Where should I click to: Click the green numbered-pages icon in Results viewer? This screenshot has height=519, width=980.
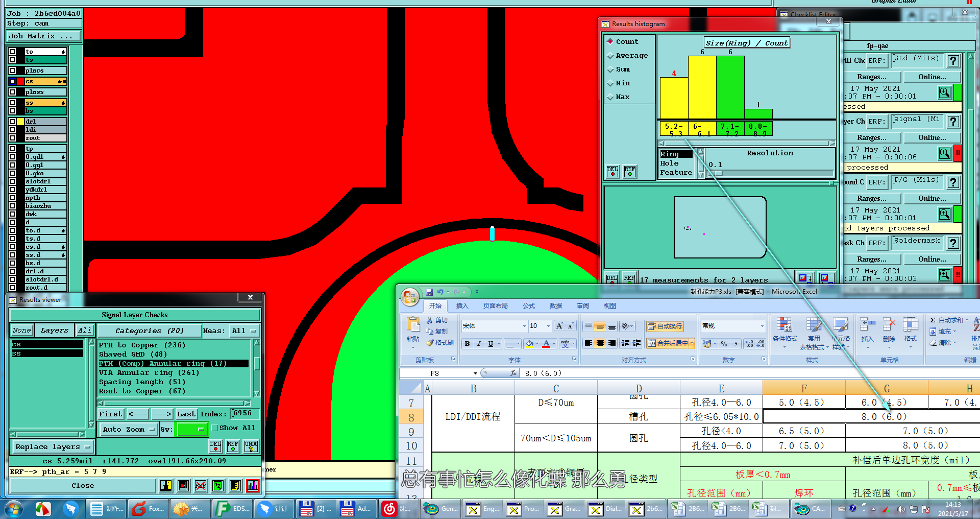tap(218, 486)
